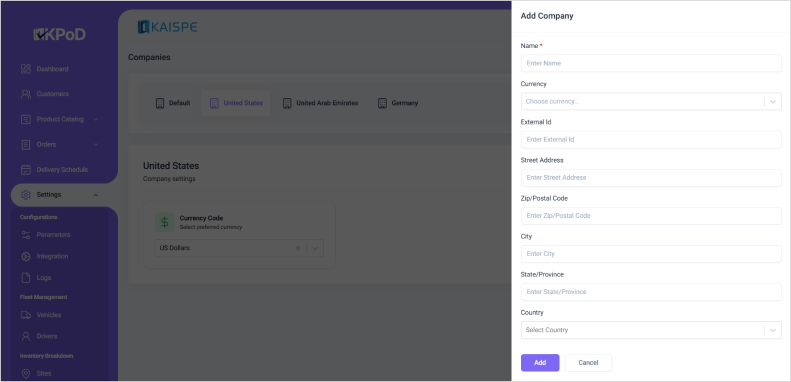
Task: Switch to the Germany company tab
Action: tap(398, 103)
